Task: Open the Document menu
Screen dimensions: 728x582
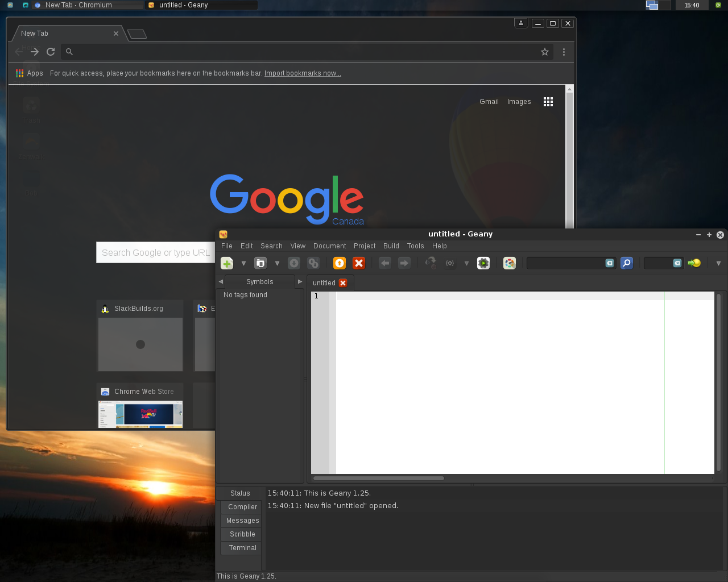Action: pyautogui.click(x=330, y=246)
